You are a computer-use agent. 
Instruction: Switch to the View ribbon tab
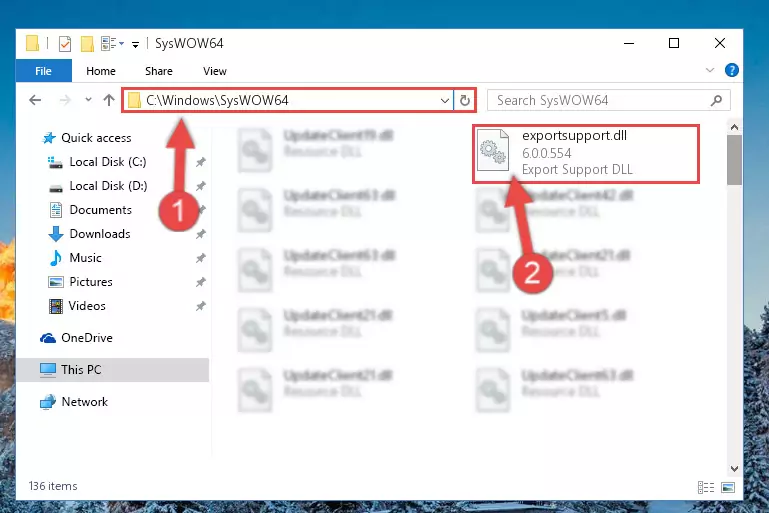click(x=215, y=71)
